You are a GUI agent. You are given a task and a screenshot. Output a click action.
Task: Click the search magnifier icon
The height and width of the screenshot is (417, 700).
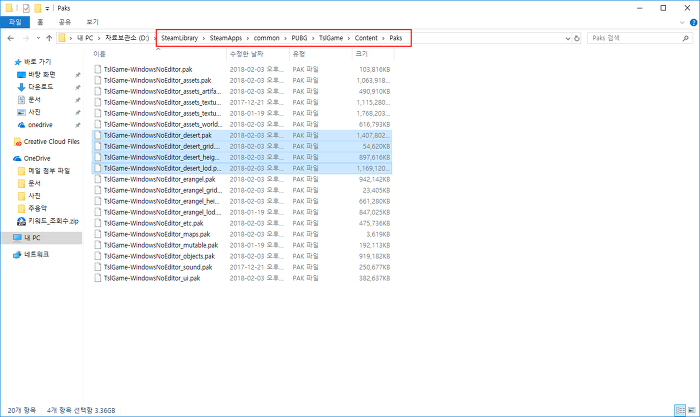point(686,38)
